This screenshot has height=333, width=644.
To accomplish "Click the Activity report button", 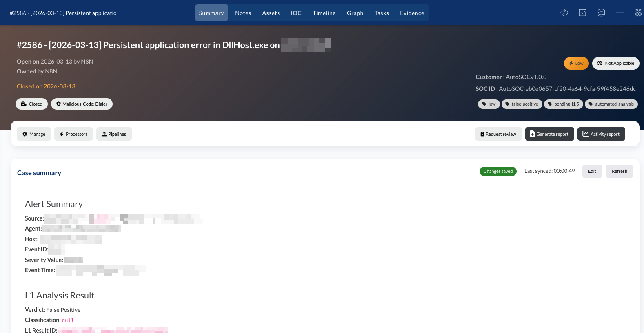I will point(601,134).
